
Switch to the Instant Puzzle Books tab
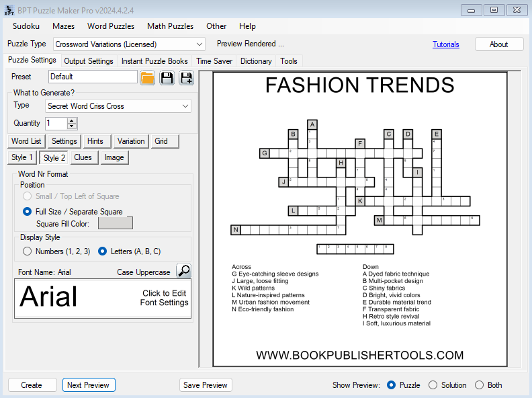(154, 61)
